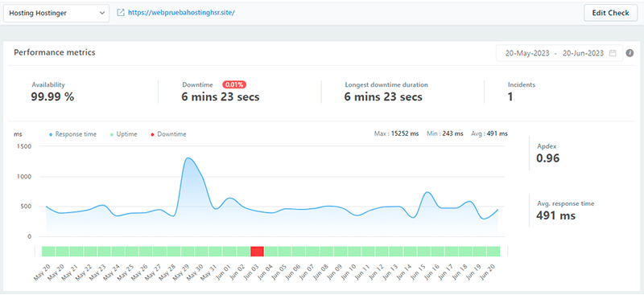Click the Jun 03 axis date label

coord(251,271)
